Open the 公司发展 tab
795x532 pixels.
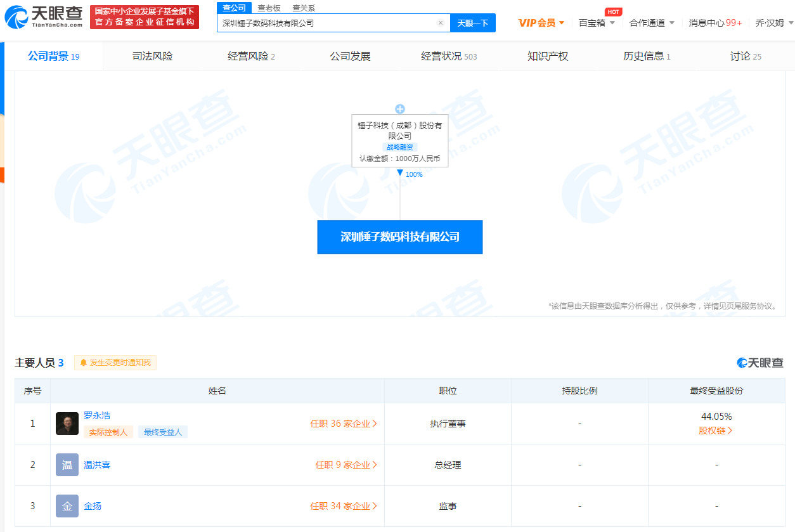click(x=350, y=56)
